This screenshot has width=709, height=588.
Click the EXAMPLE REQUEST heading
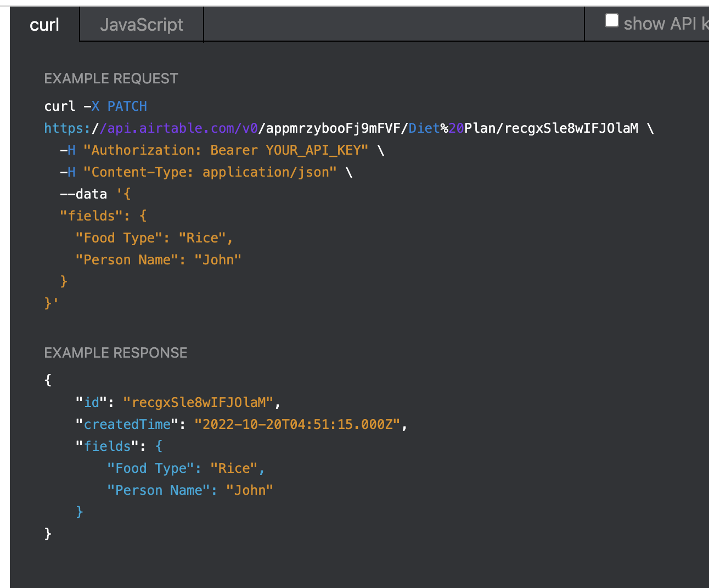tap(111, 78)
